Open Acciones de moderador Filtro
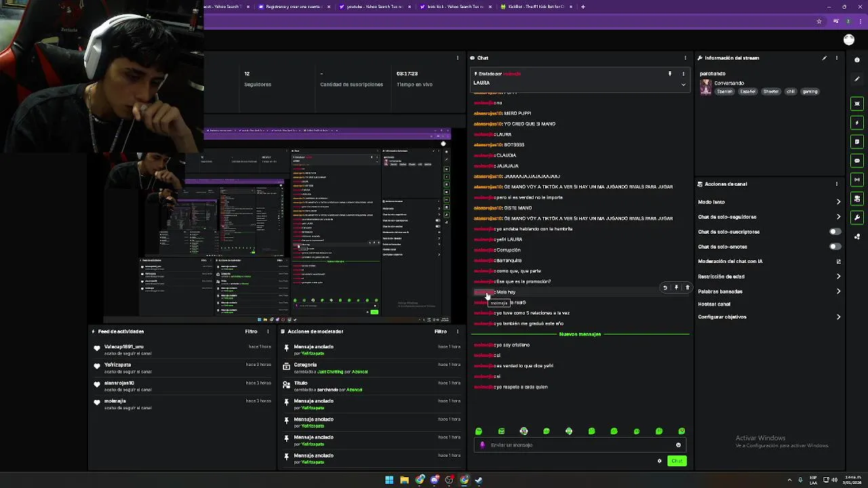 (440, 331)
